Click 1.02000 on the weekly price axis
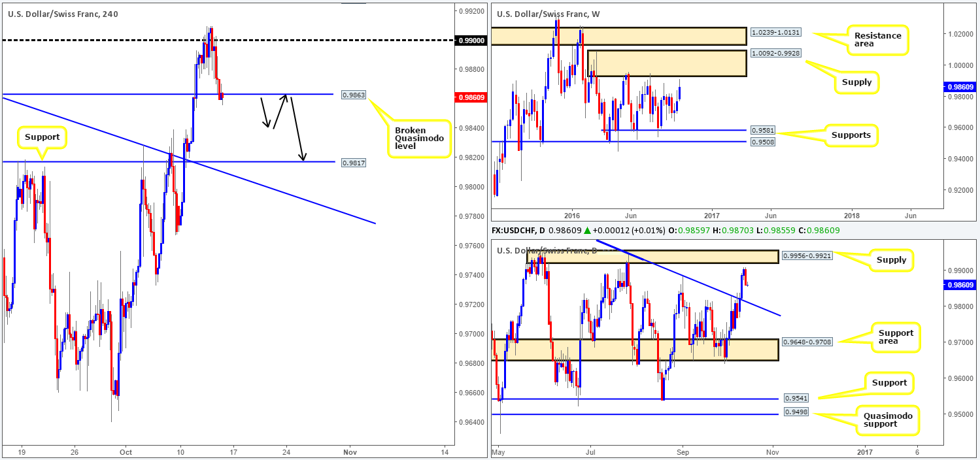Viewport: 980px width, 460px height. coord(960,34)
